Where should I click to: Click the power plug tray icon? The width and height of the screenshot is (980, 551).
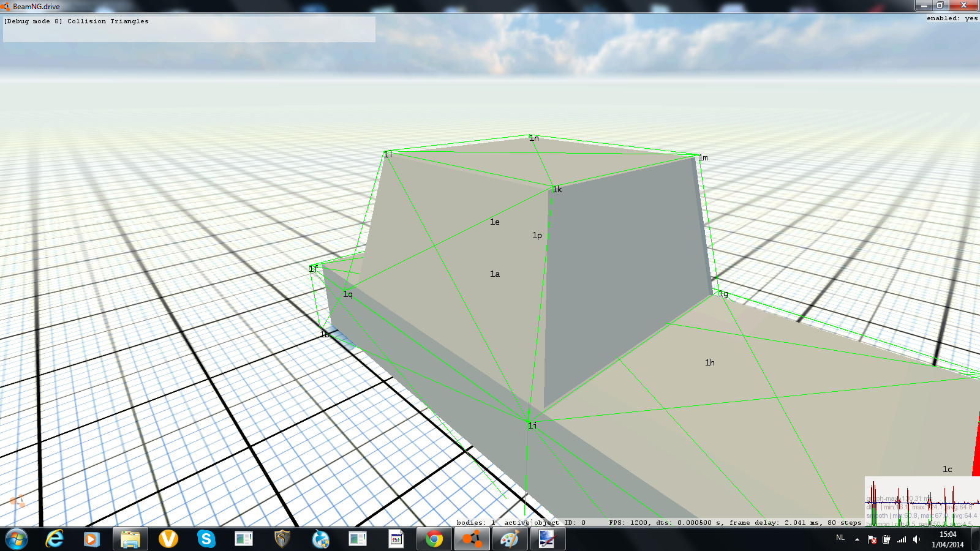(x=886, y=539)
